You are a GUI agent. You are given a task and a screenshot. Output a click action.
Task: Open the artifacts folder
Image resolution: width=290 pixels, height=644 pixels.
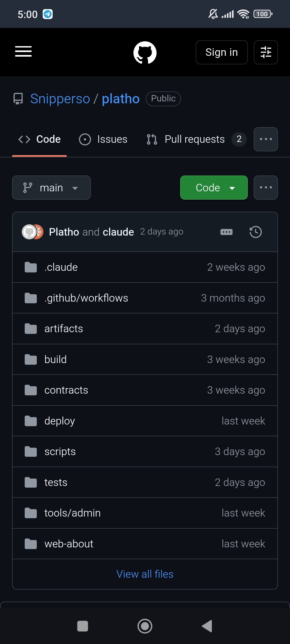click(x=64, y=329)
